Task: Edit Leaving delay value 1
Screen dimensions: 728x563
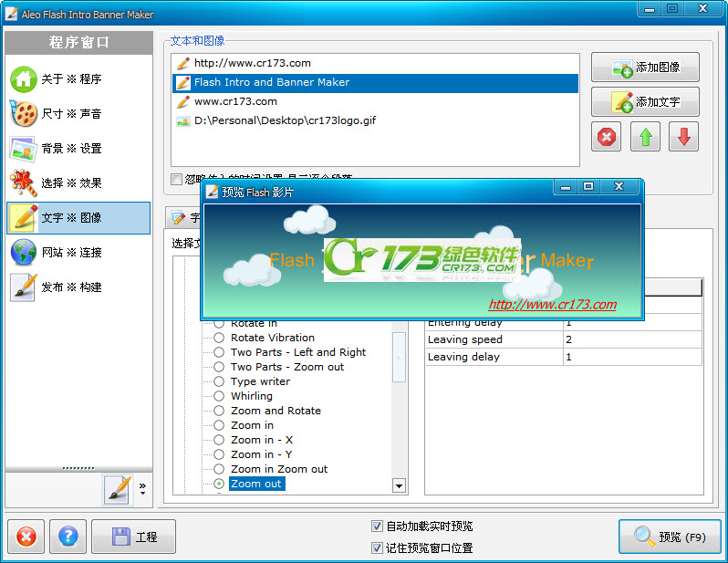Action: coord(632,357)
